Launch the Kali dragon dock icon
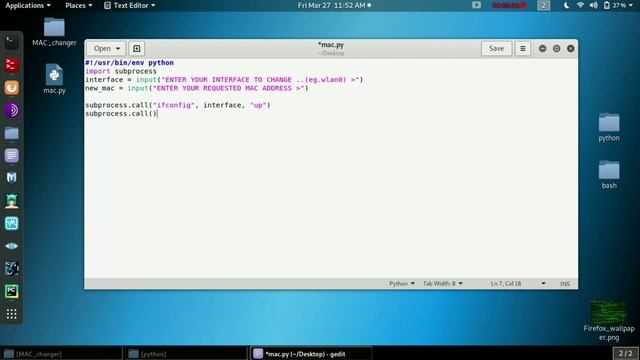The width and height of the screenshot is (640, 360). click(x=11, y=269)
